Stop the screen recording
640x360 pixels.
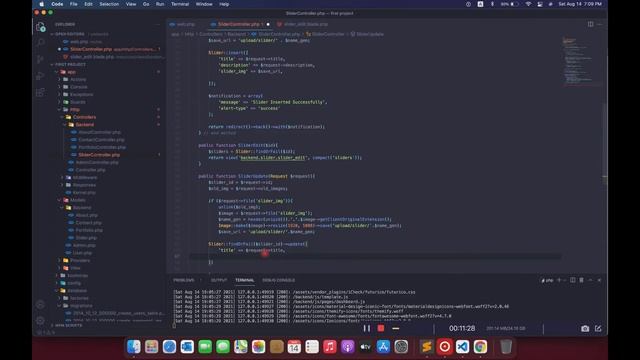pyautogui.click(x=381, y=328)
